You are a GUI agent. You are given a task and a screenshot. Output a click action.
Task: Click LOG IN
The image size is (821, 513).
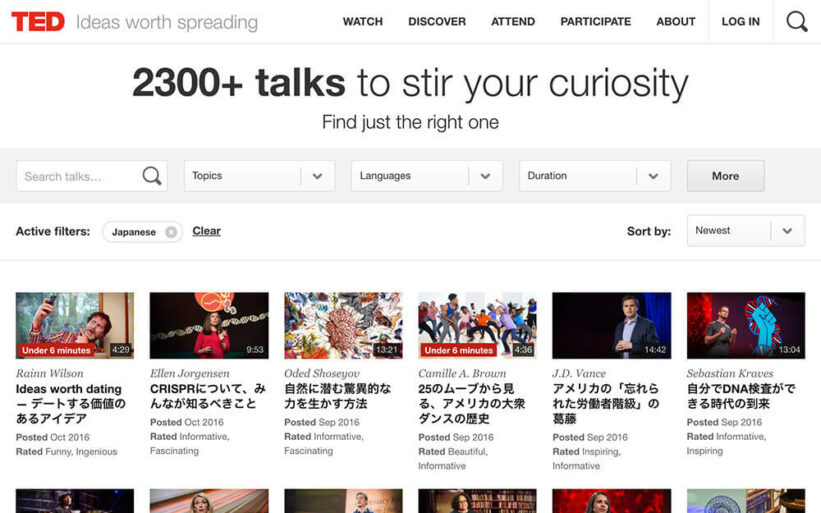coord(740,21)
